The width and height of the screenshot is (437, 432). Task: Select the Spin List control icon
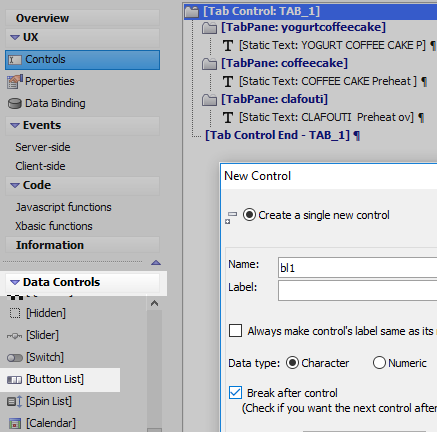coord(14,401)
